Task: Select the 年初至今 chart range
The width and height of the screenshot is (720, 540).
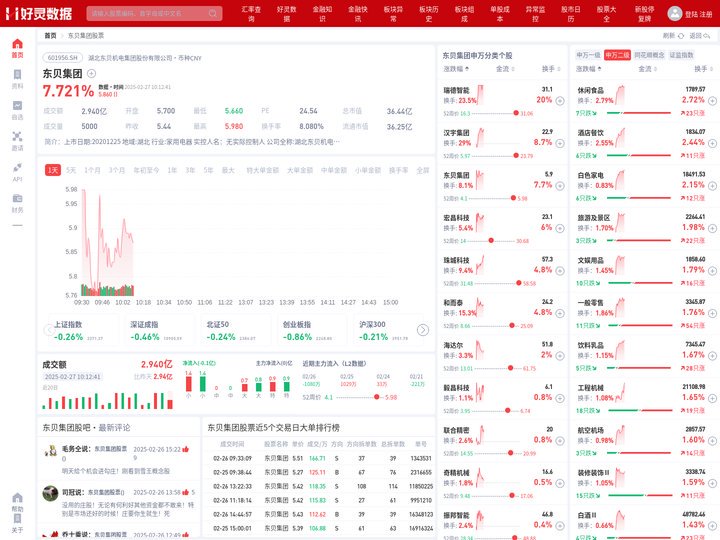Action: pyautogui.click(x=146, y=170)
